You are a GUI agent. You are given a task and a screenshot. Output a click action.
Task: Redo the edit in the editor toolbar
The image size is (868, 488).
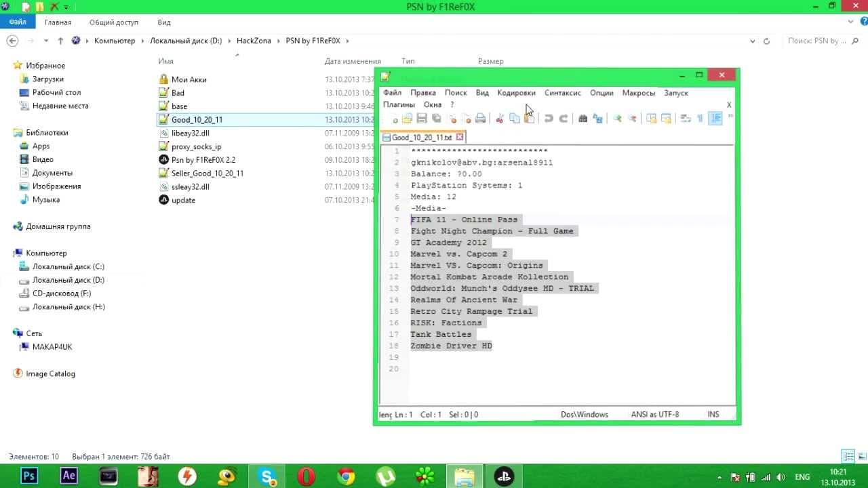pyautogui.click(x=564, y=119)
